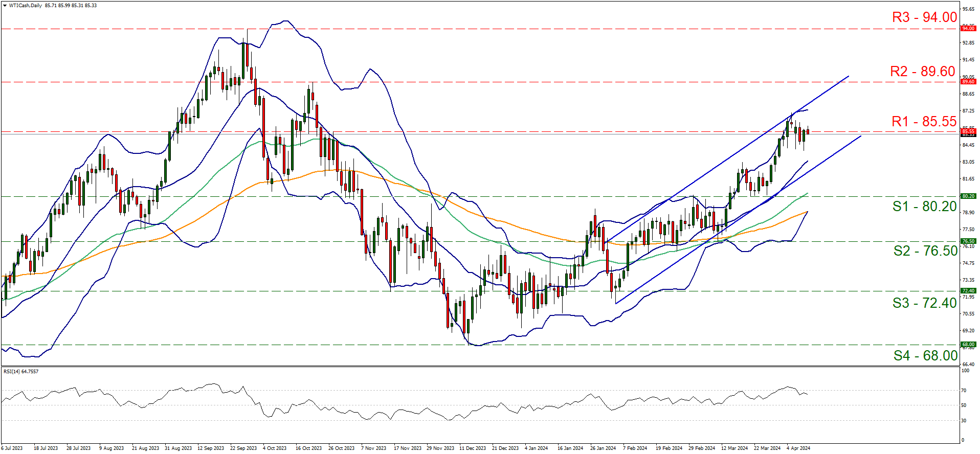Select the S3 - 72.40 support label
The height and width of the screenshot is (454, 980).
tap(924, 303)
